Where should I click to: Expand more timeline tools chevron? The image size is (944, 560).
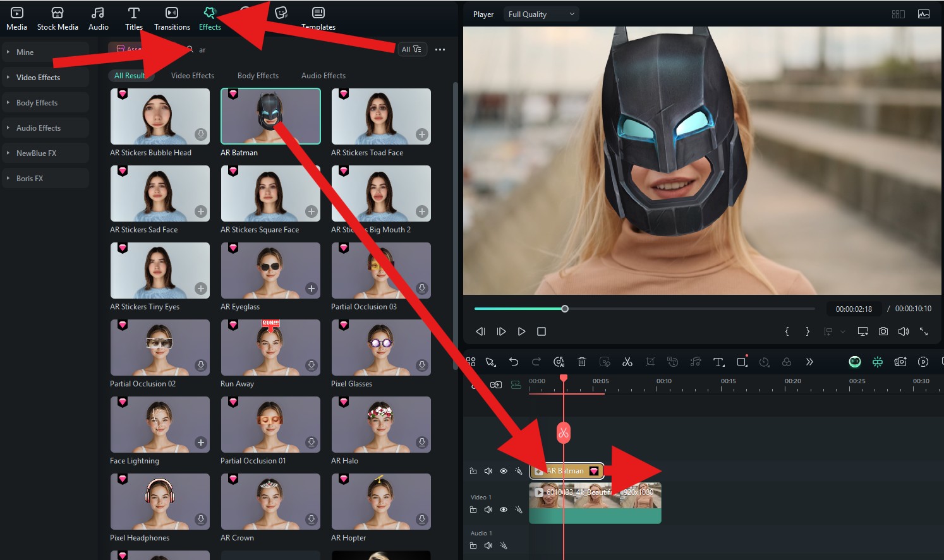click(809, 362)
